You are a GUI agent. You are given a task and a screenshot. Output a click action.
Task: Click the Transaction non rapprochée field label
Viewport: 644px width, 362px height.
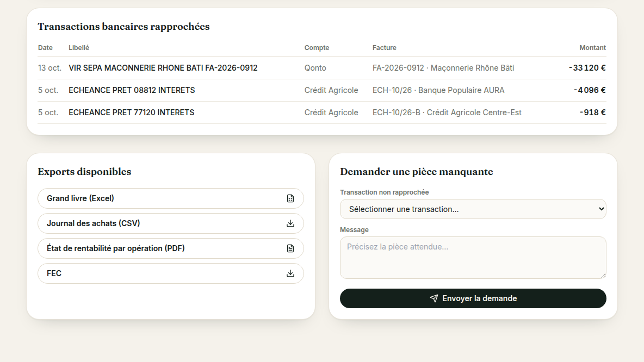click(x=385, y=192)
